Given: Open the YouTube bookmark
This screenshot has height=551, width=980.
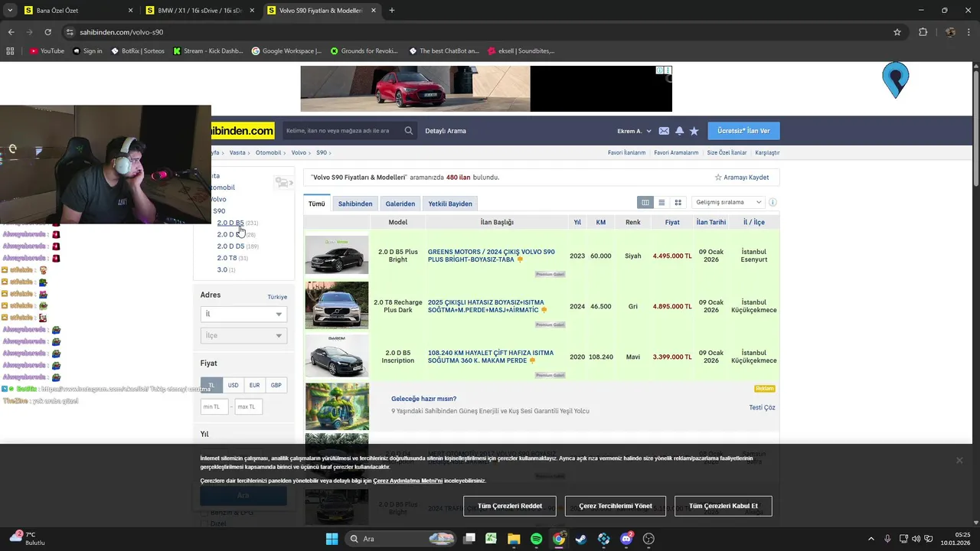Looking at the screenshot, I should (x=47, y=51).
